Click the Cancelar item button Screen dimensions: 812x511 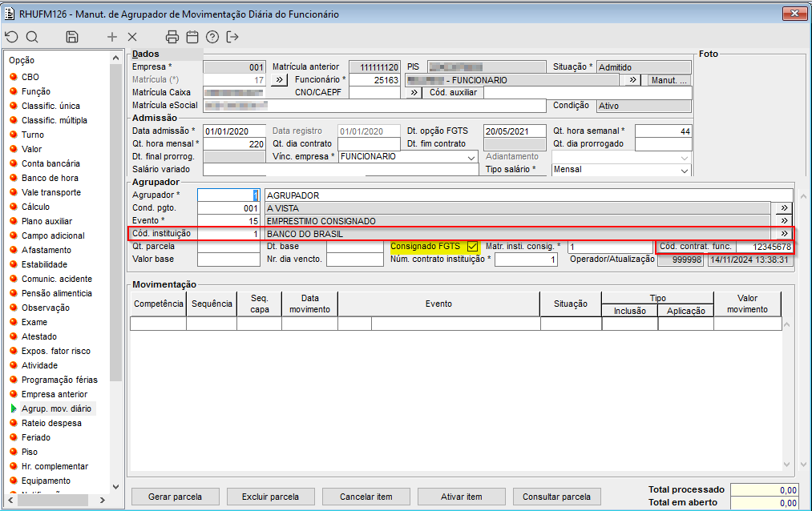click(x=366, y=497)
